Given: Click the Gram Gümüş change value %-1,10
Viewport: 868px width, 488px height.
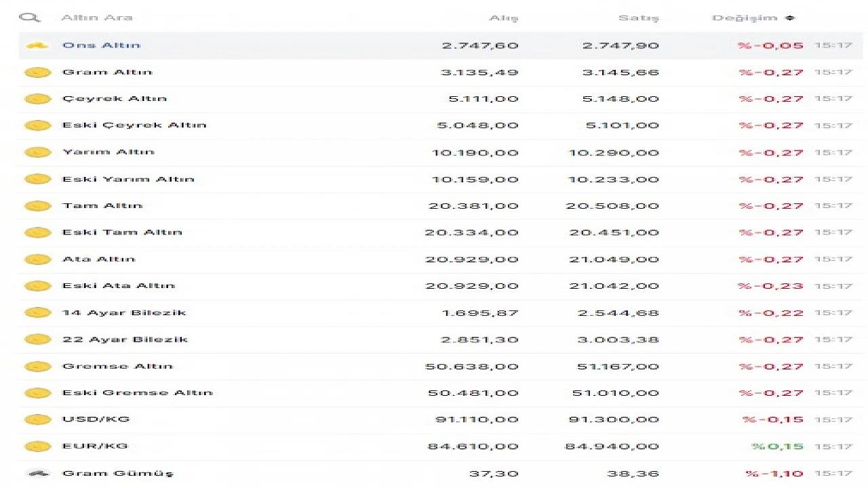Looking at the screenshot, I should pyautogui.click(x=774, y=474).
